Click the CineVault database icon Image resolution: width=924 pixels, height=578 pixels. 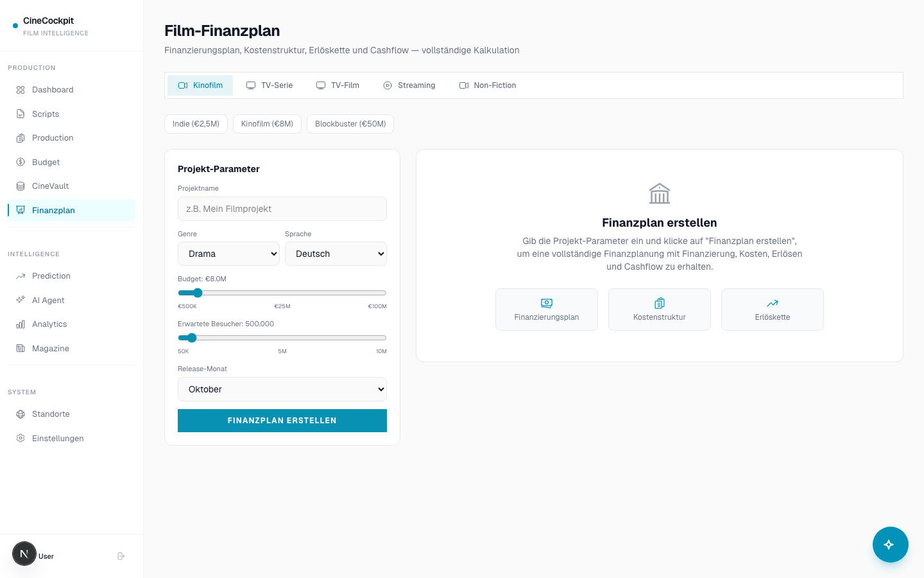point(21,186)
